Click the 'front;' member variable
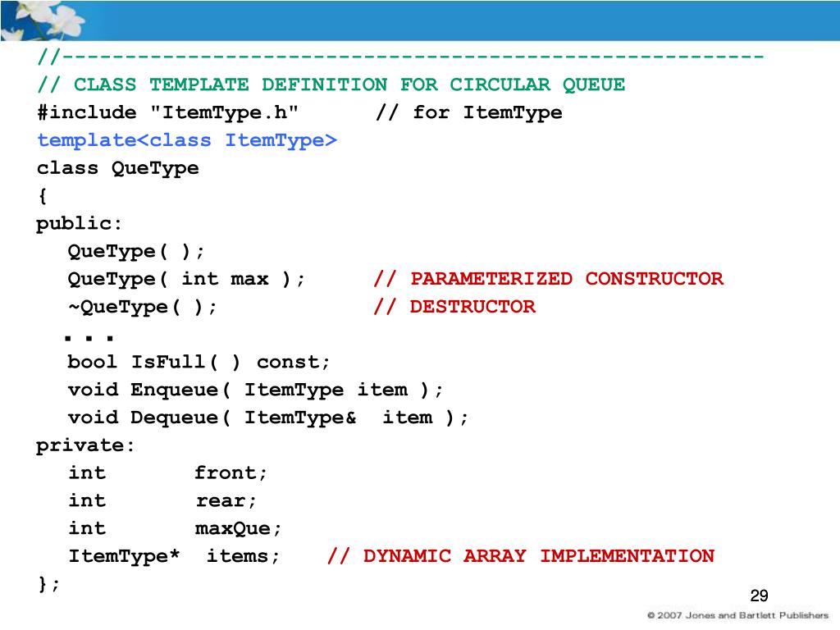Image resolution: width=840 pixels, height=630 pixels. (x=231, y=473)
